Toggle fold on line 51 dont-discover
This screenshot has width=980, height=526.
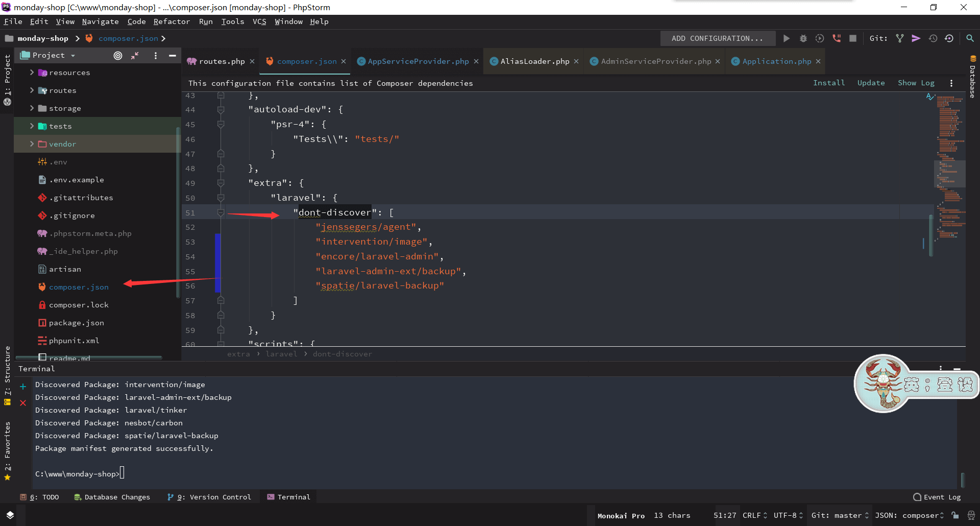pyautogui.click(x=220, y=212)
